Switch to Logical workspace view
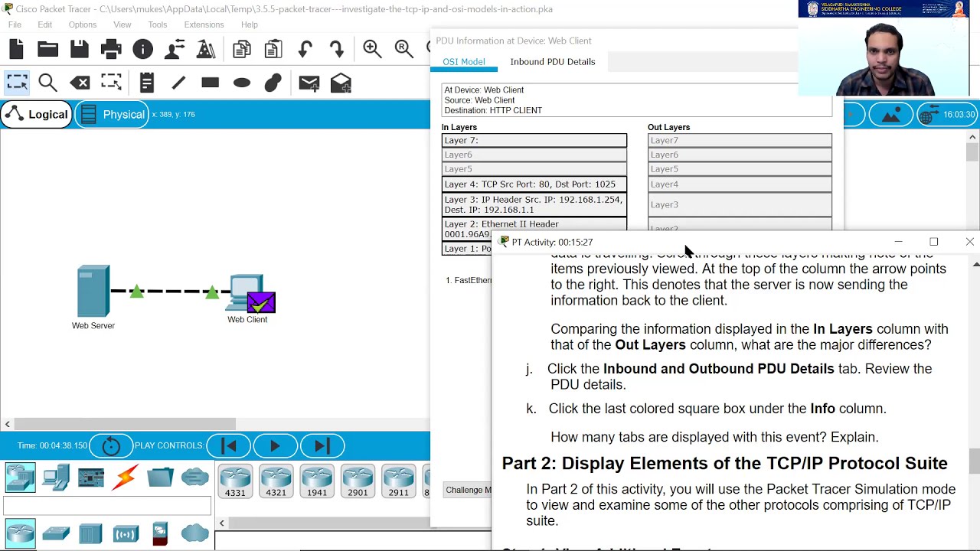The image size is (980, 551). (x=36, y=115)
